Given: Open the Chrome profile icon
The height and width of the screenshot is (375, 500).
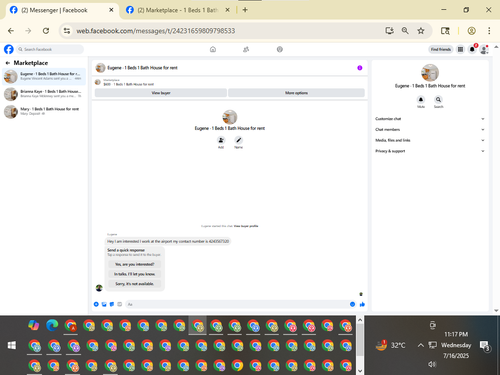Looking at the screenshot, I should [x=471, y=31].
